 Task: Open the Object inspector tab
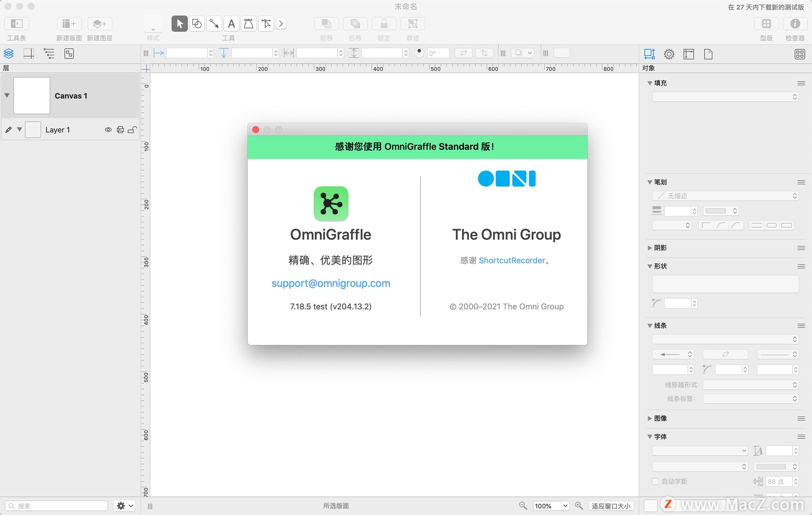pos(650,54)
